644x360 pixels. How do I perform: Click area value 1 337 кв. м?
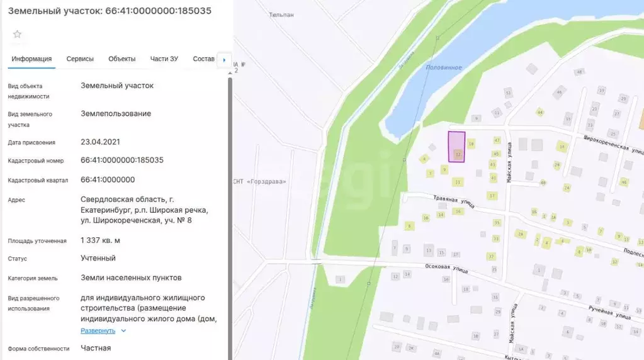(x=100, y=240)
